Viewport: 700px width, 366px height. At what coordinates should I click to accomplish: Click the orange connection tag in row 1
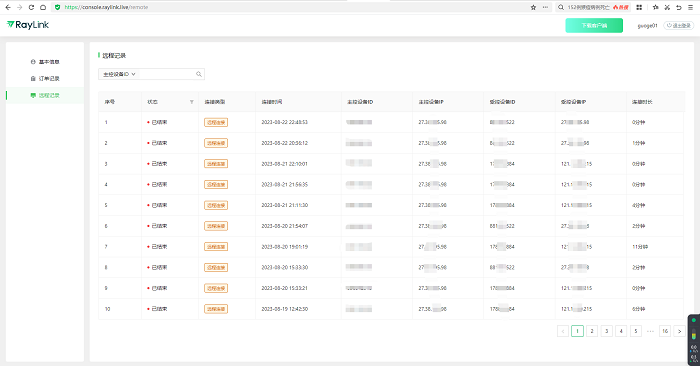216,122
